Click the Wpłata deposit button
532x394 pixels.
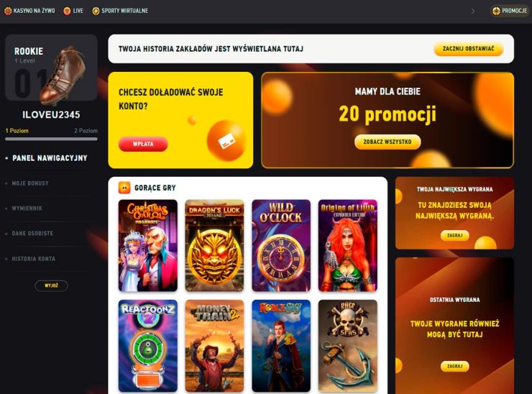(143, 144)
